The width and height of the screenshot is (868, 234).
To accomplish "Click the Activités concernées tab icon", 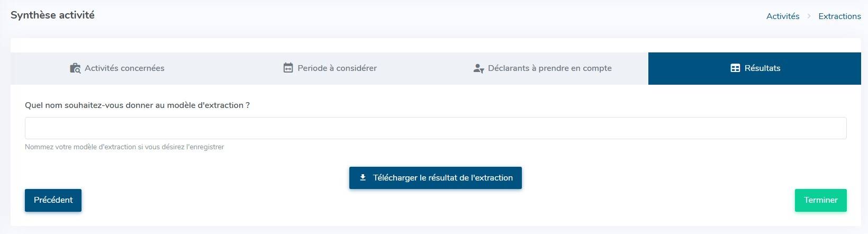I will tap(75, 68).
